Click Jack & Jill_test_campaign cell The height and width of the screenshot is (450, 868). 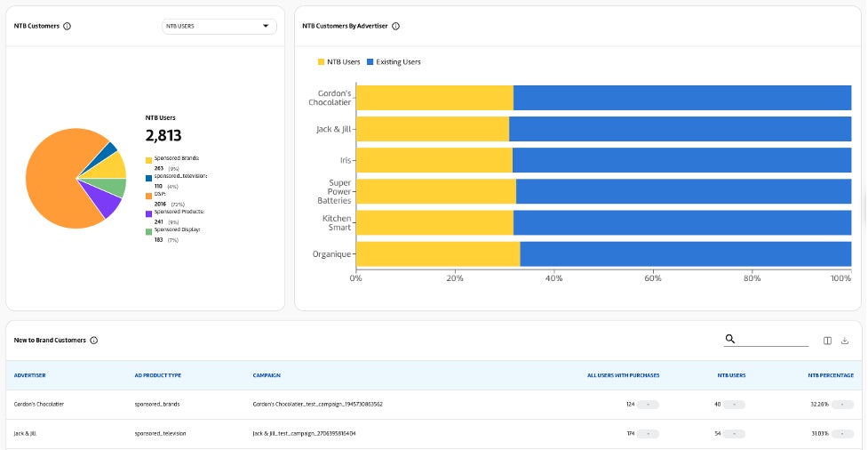[x=304, y=433]
